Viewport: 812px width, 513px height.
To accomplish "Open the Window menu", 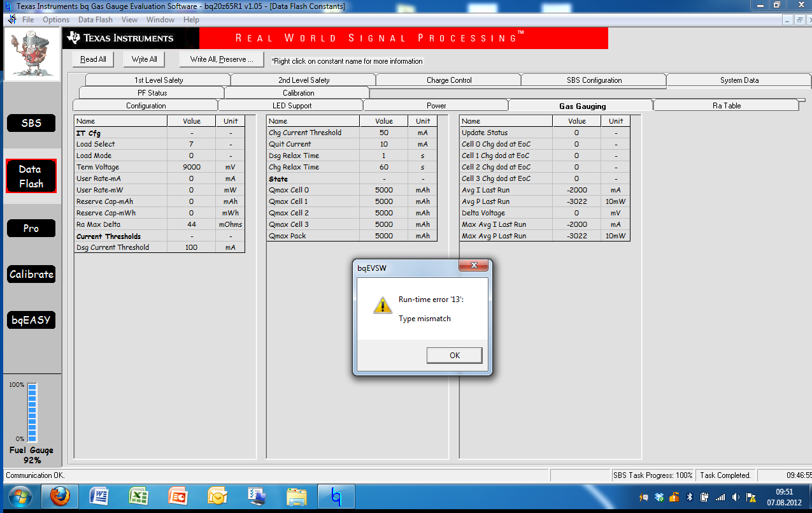I will (x=160, y=20).
